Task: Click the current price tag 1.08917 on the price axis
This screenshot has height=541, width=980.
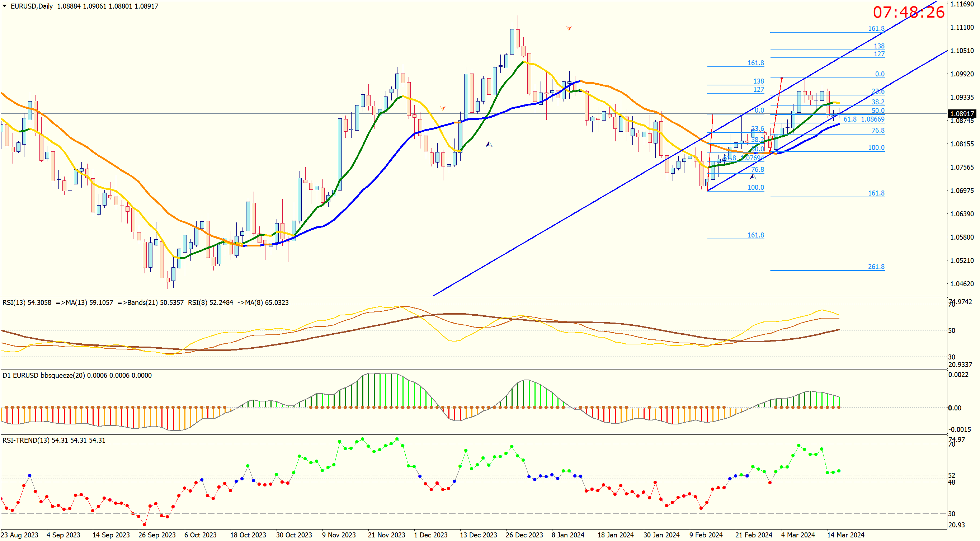Action: [x=962, y=114]
